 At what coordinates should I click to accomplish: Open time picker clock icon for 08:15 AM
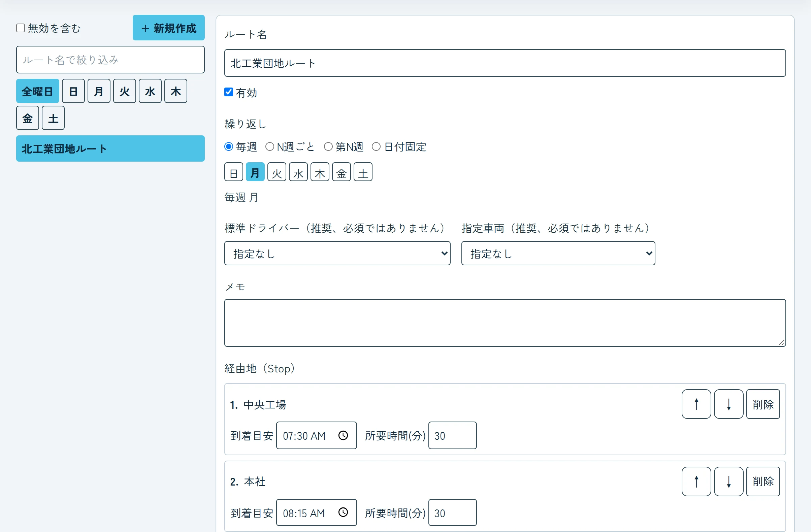343,512
